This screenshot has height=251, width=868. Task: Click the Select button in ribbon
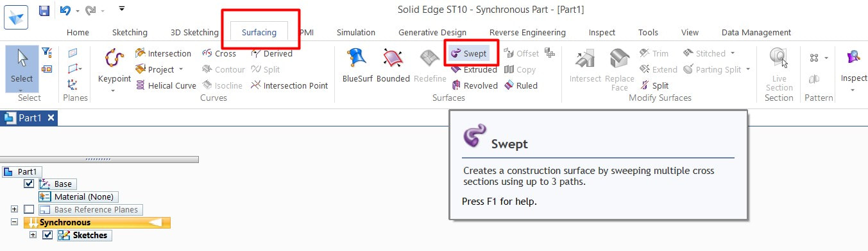click(22, 69)
